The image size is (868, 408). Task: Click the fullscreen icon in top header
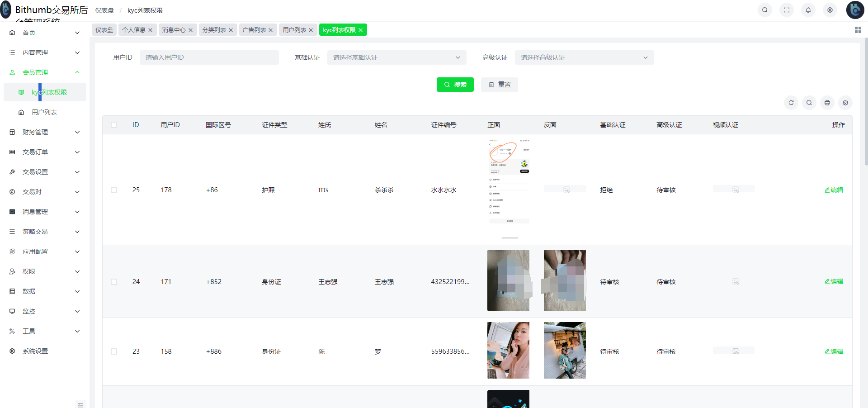[x=787, y=10]
